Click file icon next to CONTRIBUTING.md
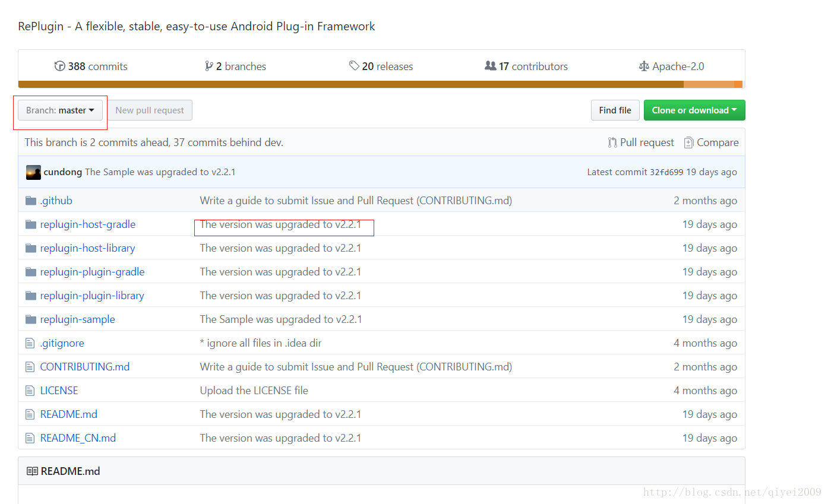 (30, 367)
